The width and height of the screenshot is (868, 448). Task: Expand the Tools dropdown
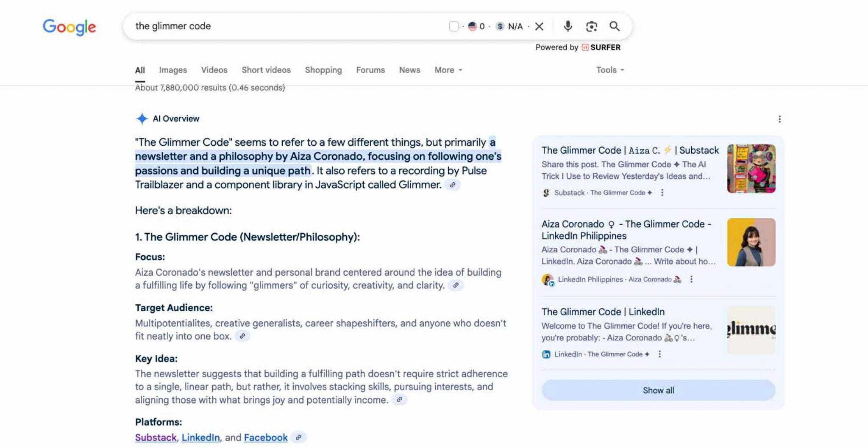click(x=610, y=70)
